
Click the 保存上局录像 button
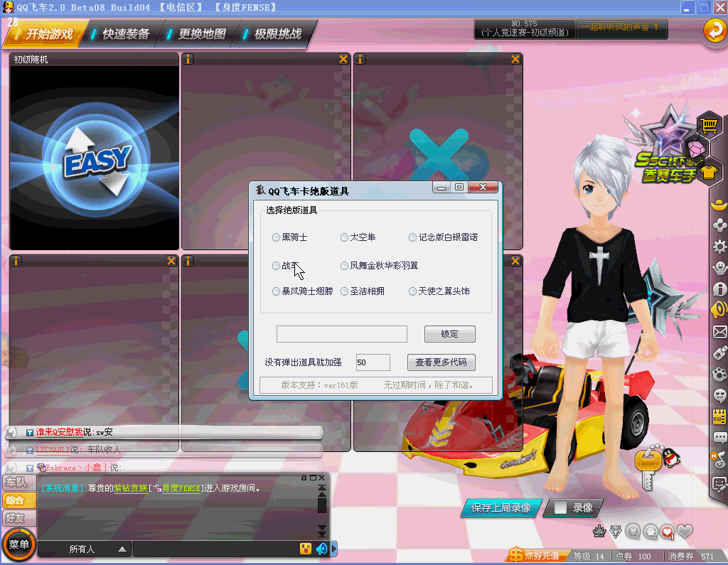tap(501, 508)
